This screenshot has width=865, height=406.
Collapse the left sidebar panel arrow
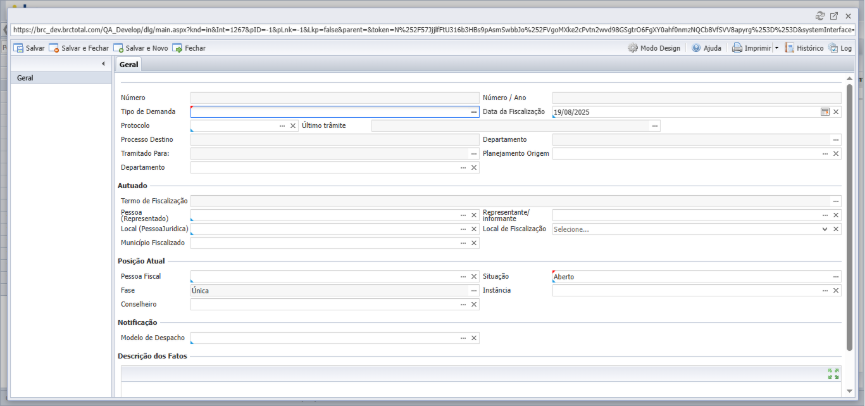pyautogui.click(x=103, y=64)
